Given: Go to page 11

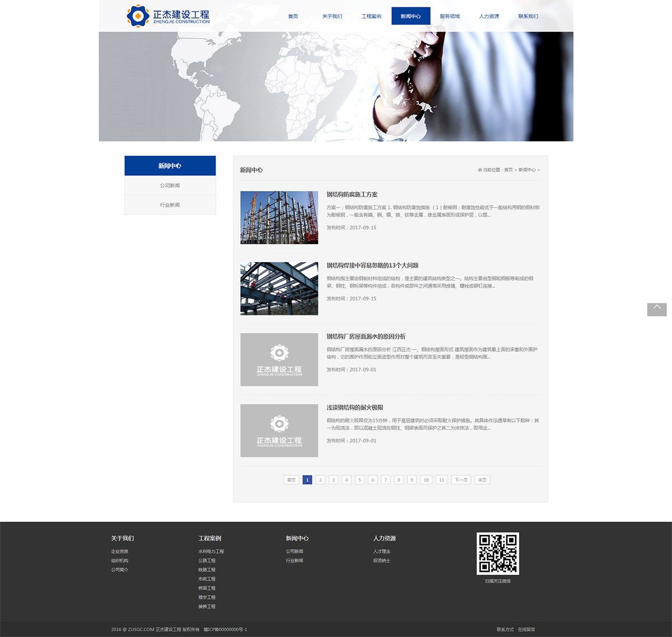Looking at the screenshot, I should [441, 480].
